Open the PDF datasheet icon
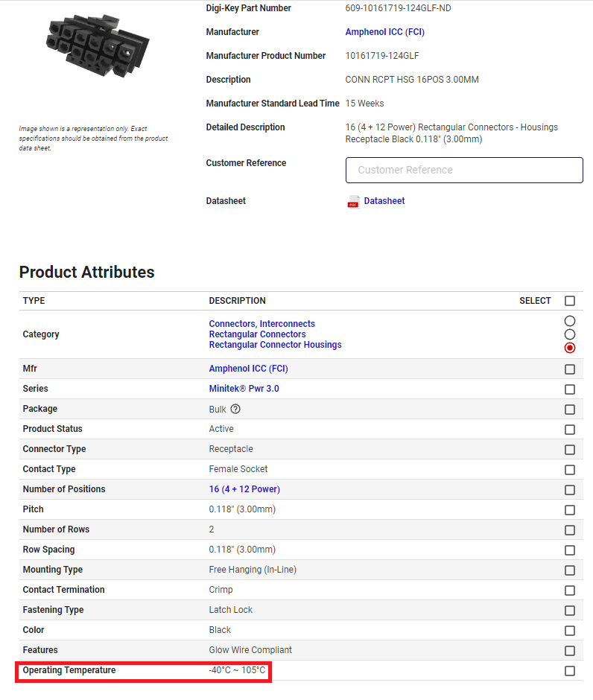The height and width of the screenshot is (700, 593). (353, 202)
